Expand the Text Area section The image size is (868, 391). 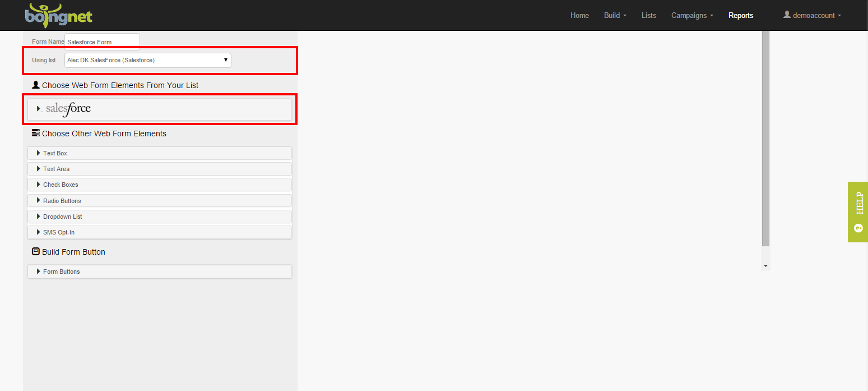click(160, 169)
